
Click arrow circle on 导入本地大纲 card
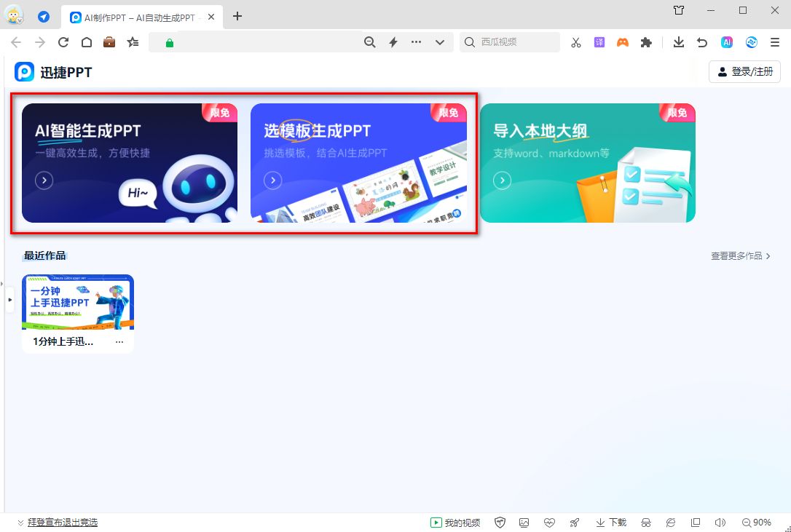tap(502, 180)
